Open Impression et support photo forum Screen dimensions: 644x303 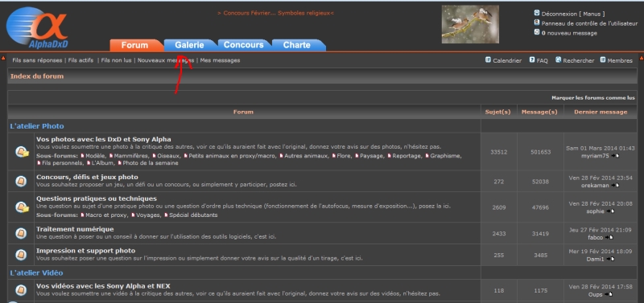pos(85,251)
